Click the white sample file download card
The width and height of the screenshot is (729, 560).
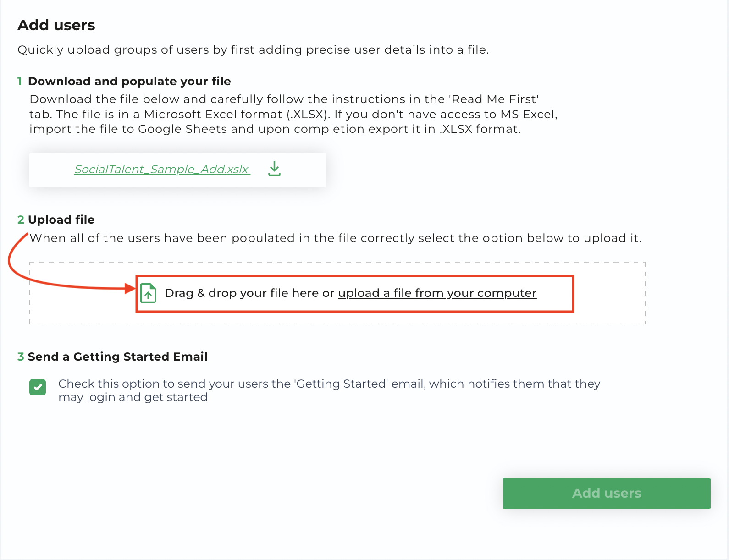tap(178, 170)
